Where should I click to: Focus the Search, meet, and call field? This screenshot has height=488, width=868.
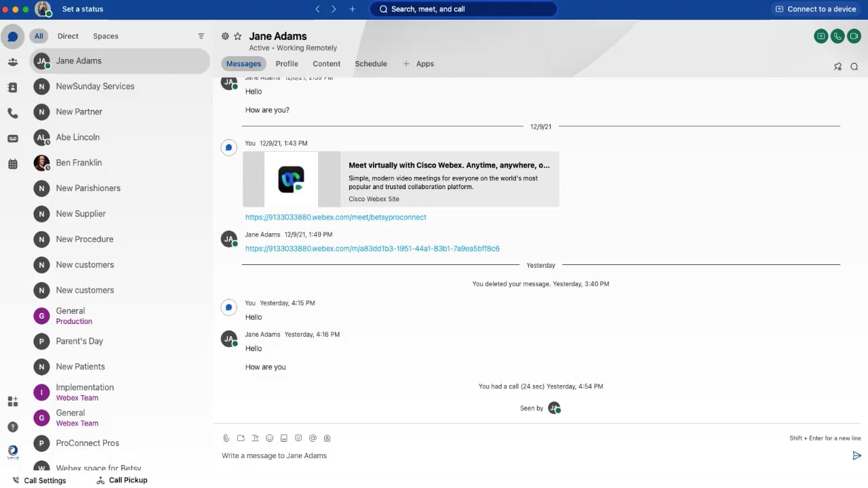(x=463, y=9)
